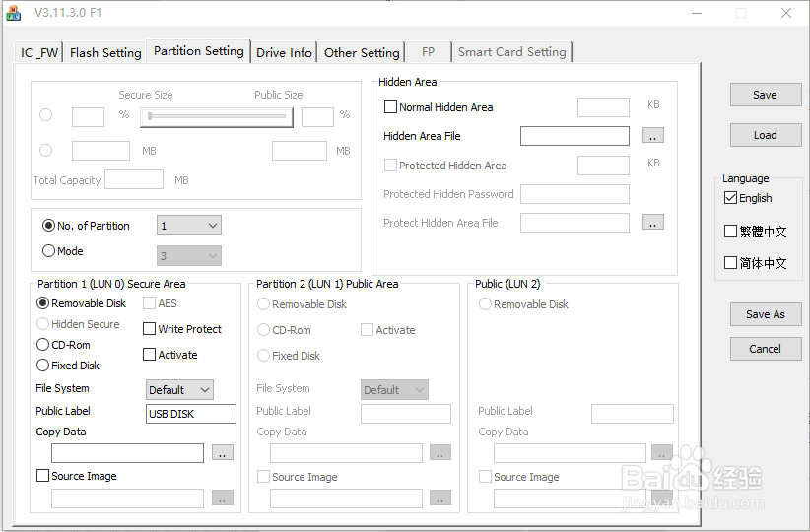The height and width of the screenshot is (532, 810).
Task: Enable Source Image for Partition 1
Action: (42, 476)
